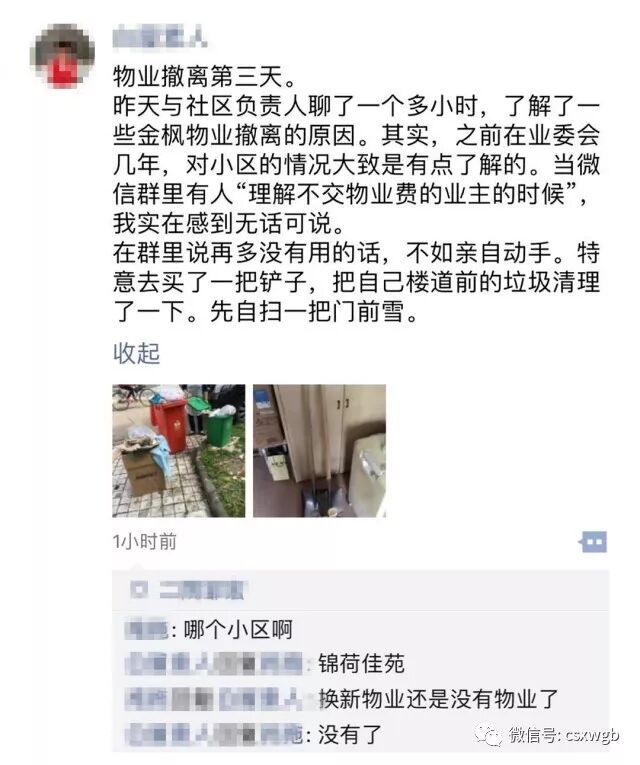The width and height of the screenshot is (640, 765).
Task: Tap the poster's pixelated profile avatar
Action: 62,56
